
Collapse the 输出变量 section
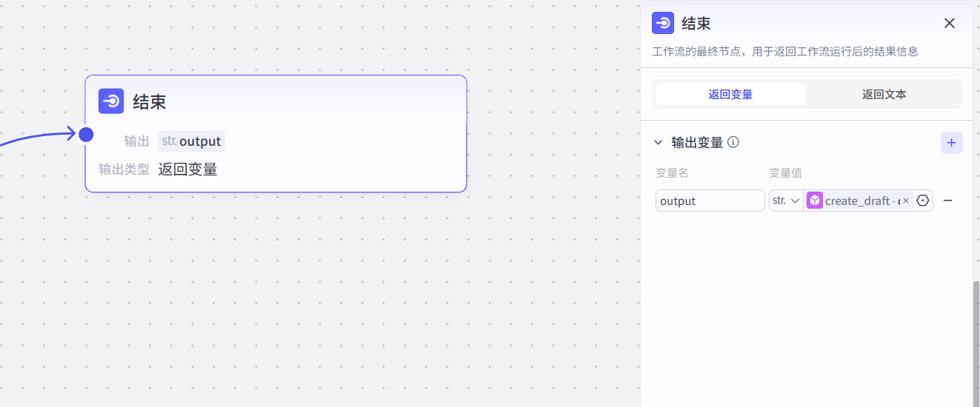pos(658,142)
